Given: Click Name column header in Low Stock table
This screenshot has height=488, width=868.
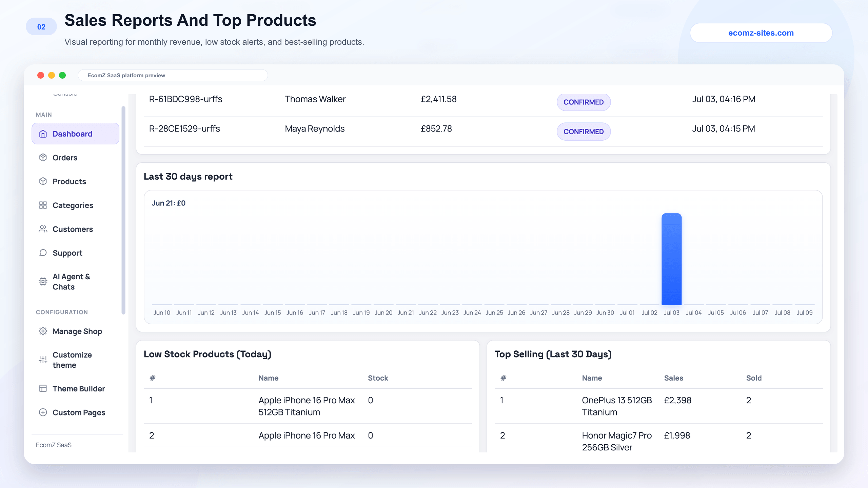Looking at the screenshot, I should pos(268,378).
